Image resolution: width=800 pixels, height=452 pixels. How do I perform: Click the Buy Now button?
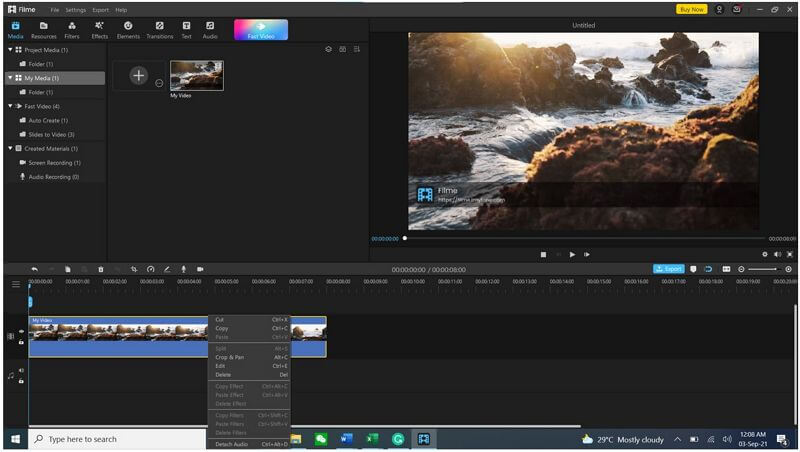coord(691,9)
